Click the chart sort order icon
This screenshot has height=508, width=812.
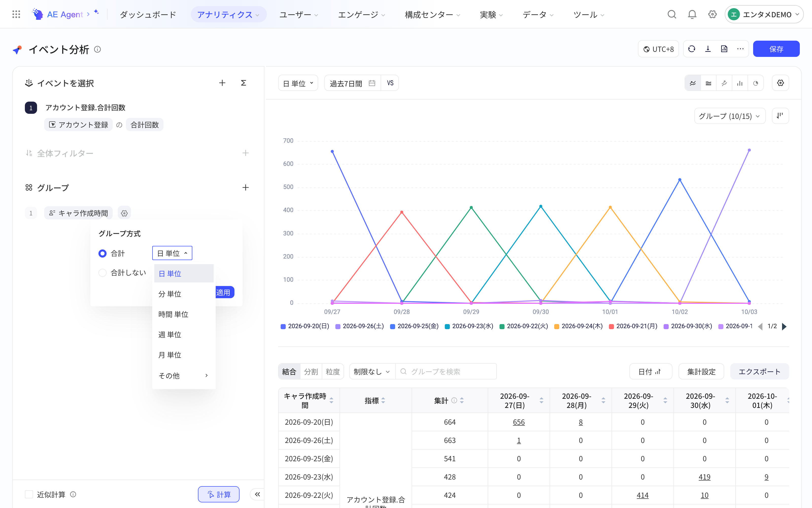(781, 116)
